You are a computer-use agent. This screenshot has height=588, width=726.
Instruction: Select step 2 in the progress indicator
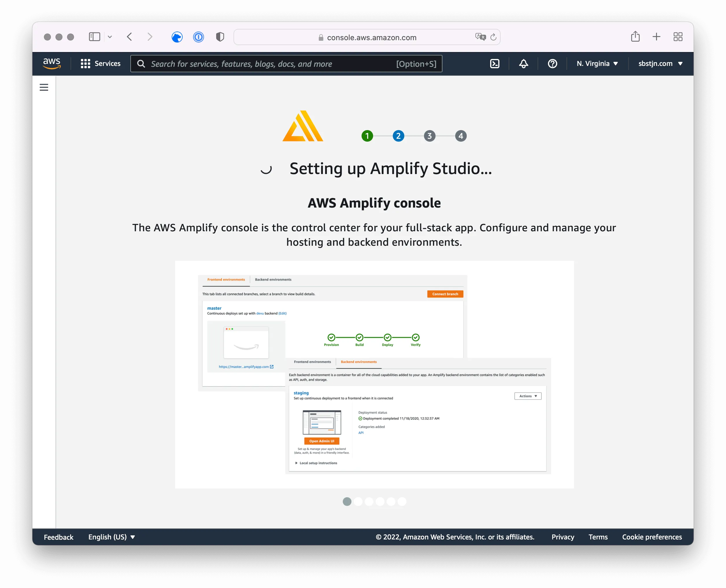(398, 136)
